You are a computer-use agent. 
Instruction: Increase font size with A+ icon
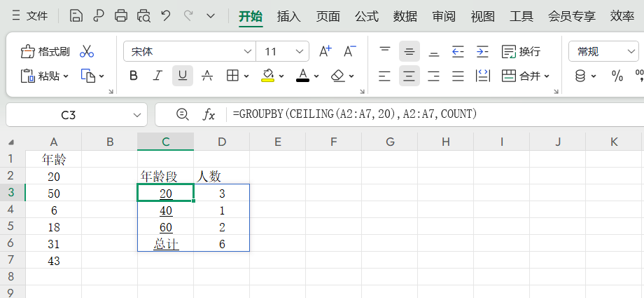tap(325, 51)
